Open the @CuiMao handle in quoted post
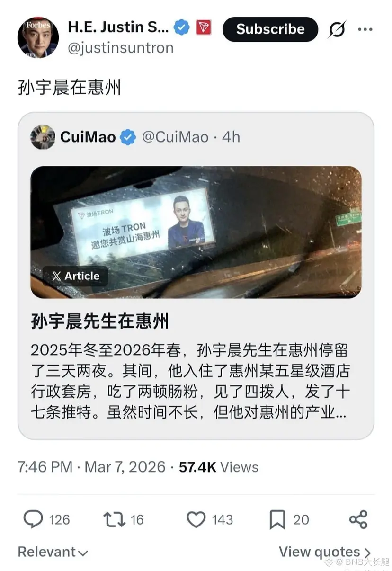The height and width of the screenshot is (571, 392). [x=175, y=137]
